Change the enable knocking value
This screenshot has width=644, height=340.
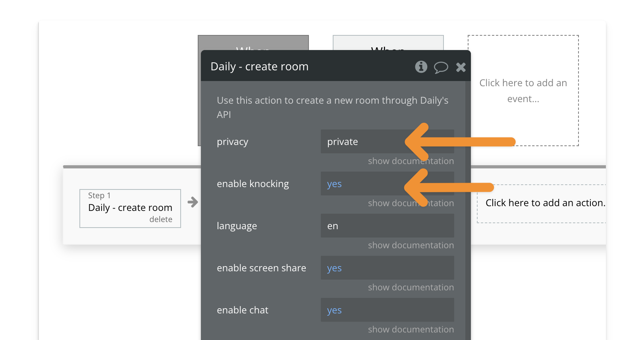pyautogui.click(x=387, y=184)
